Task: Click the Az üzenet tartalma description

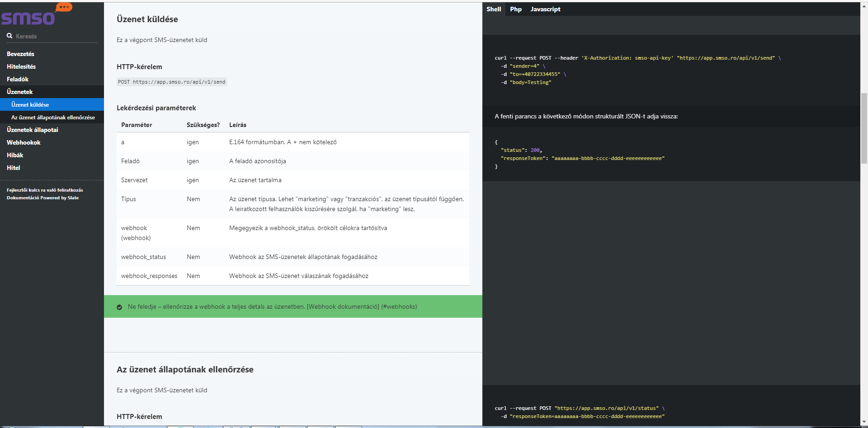Action: pyautogui.click(x=255, y=180)
